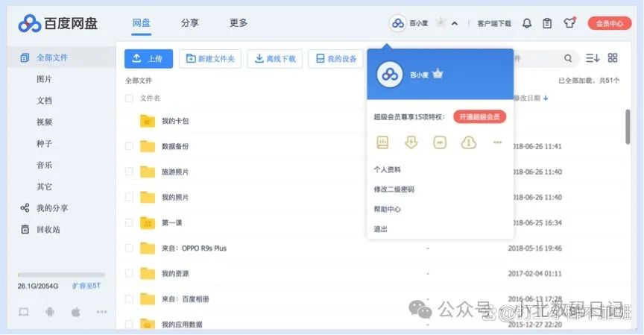The height and width of the screenshot is (335, 644).
Task: Click the sort order icon
Action: pos(593,58)
